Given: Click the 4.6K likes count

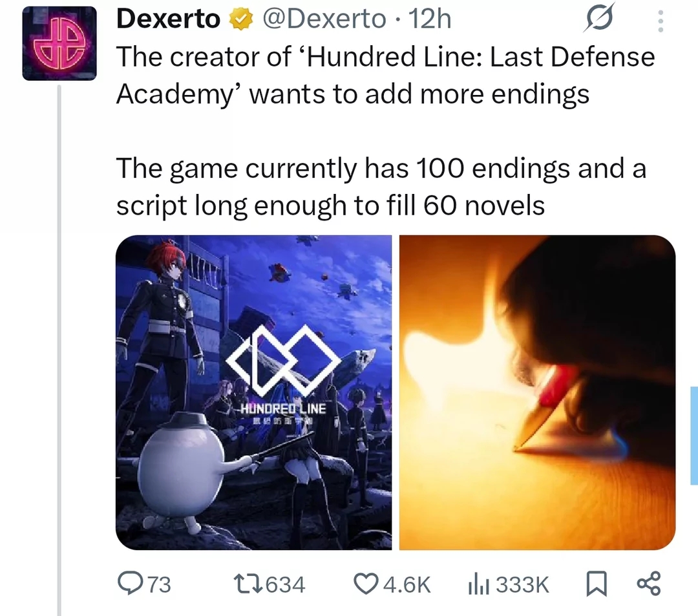Looking at the screenshot, I should click(x=407, y=584).
